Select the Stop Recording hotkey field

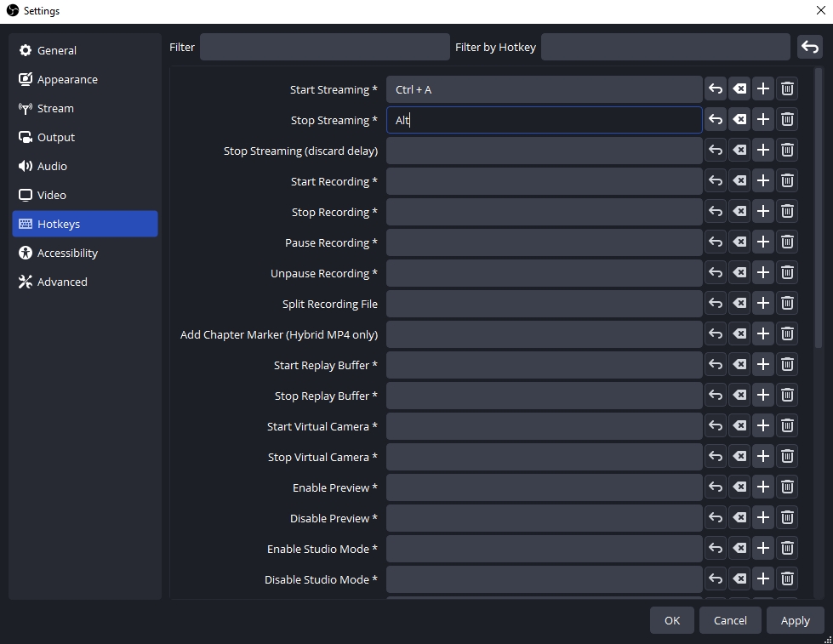544,212
